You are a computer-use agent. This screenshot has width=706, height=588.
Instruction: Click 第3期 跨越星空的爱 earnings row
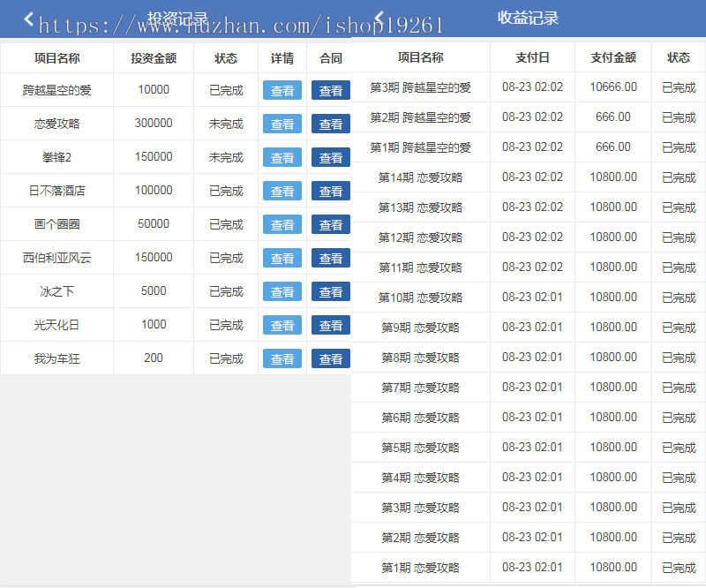tap(528, 87)
